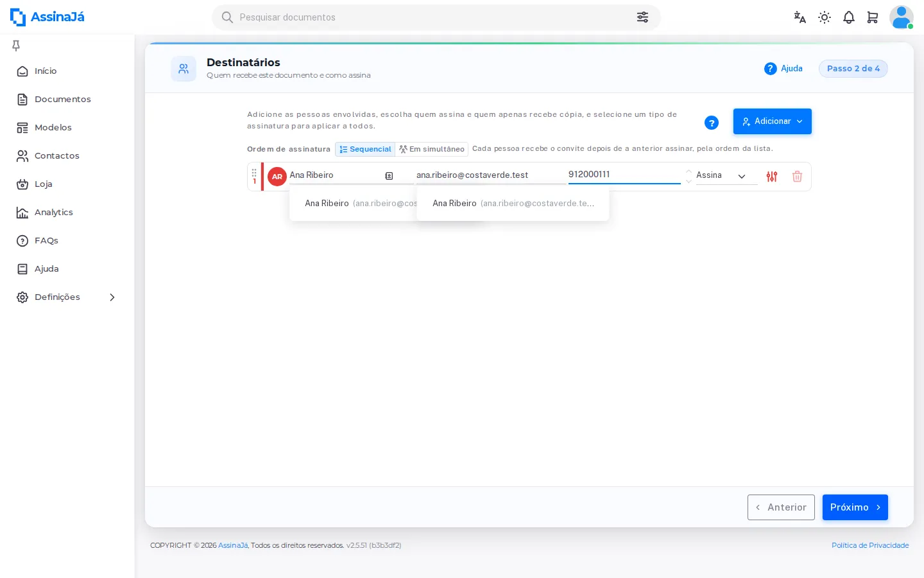Open search filter options icon
Viewport: 924px width, 578px height.
pyautogui.click(x=642, y=17)
